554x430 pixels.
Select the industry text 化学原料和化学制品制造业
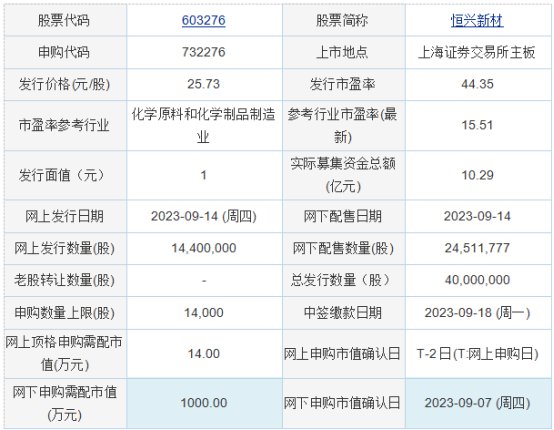click(x=204, y=125)
